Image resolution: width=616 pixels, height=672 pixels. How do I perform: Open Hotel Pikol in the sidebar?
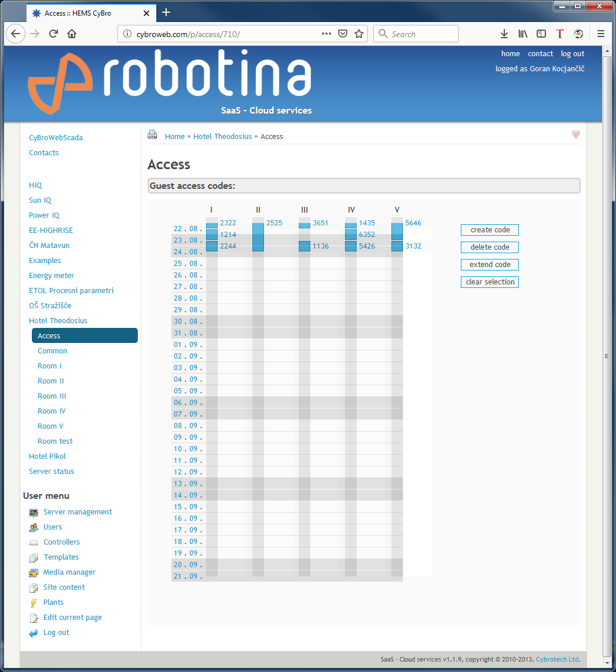click(x=47, y=456)
